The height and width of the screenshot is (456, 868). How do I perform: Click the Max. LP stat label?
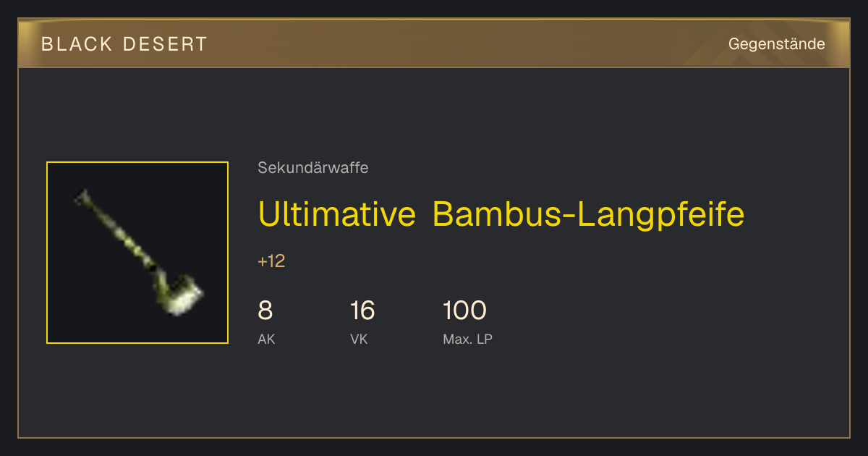pos(467,339)
